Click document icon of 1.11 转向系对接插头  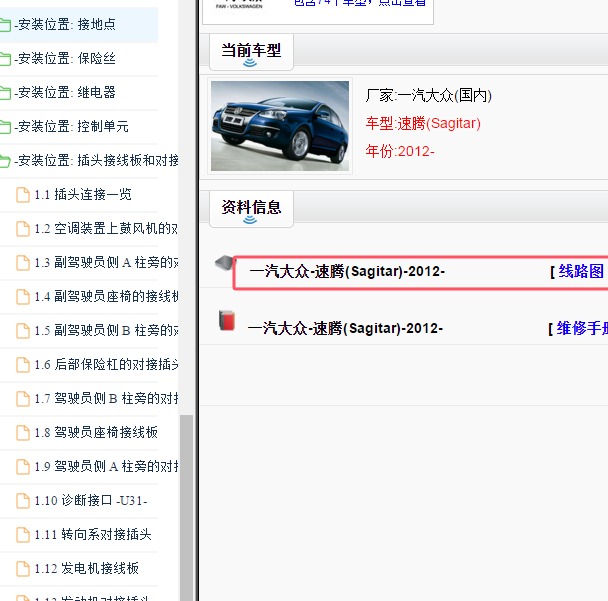click(22, 535)
